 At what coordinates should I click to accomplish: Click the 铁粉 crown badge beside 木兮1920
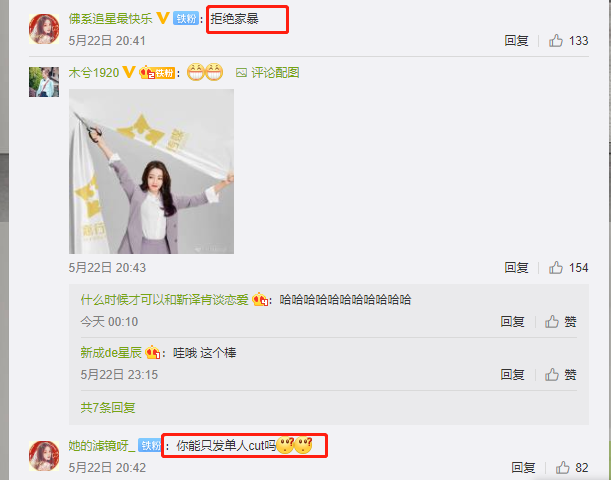[x=157, y=73]
